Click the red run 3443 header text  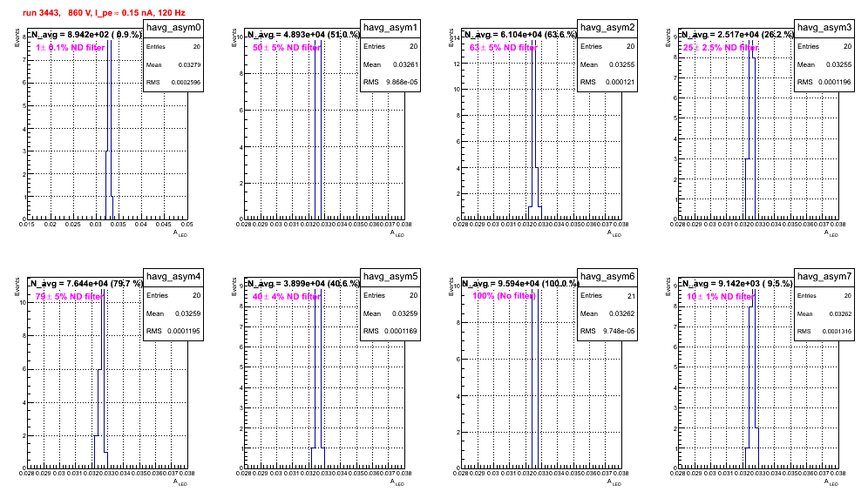click(x=104, y=13)
